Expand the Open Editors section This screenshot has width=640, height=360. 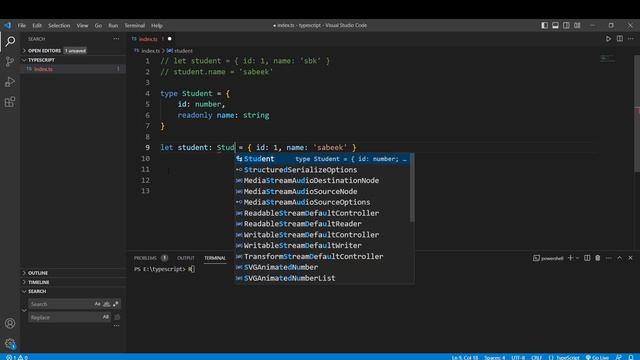[73, 51]
